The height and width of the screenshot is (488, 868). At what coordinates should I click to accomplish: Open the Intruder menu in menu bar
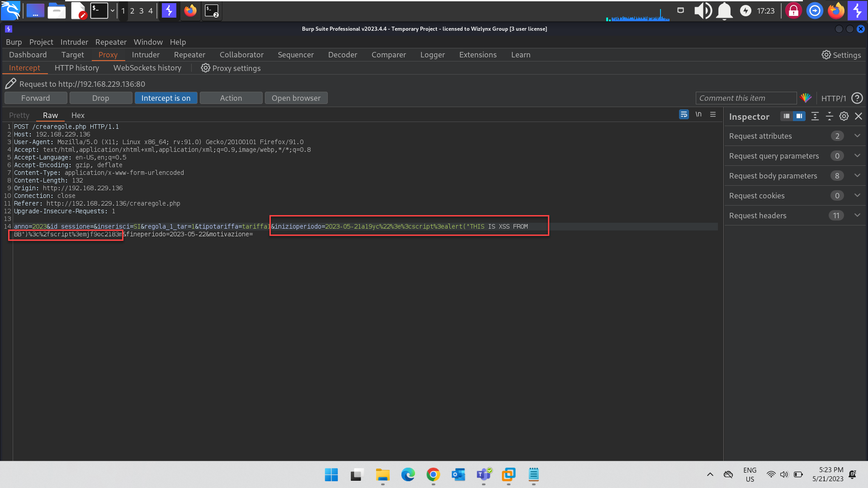tap(74, 42)
